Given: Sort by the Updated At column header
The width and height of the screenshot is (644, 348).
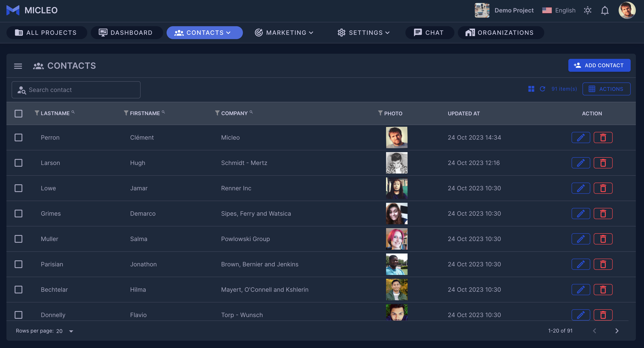Looking at the screenshot, I should tap(464, 114).
